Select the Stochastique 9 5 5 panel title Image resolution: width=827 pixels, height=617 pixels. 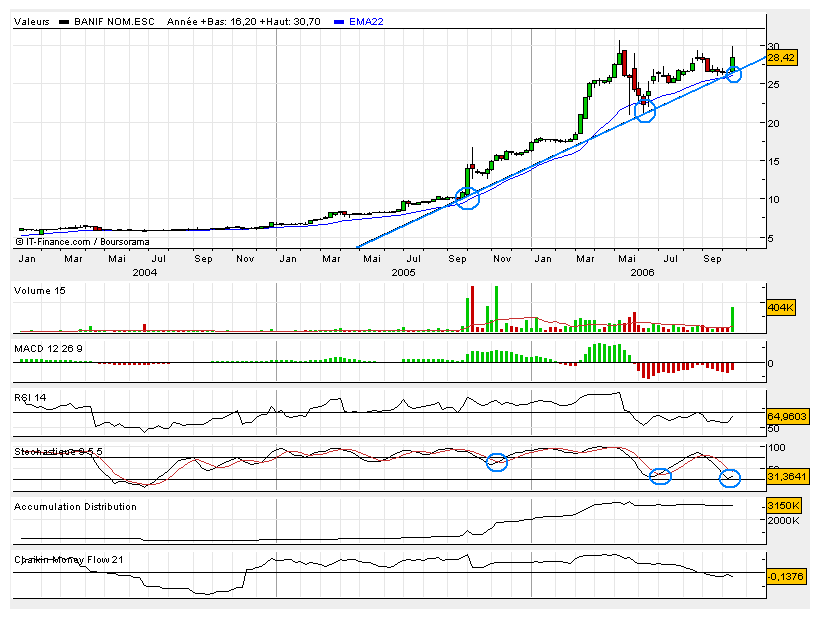point(59,451)
